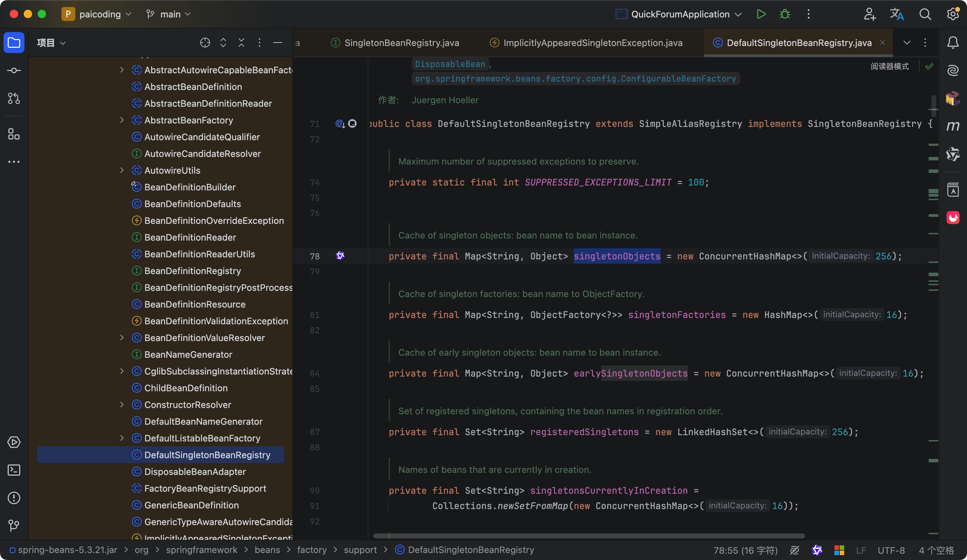The image size is (967, 560).
Task: Toggle the inspections checkmark above the editor
Action: [929, 66]
